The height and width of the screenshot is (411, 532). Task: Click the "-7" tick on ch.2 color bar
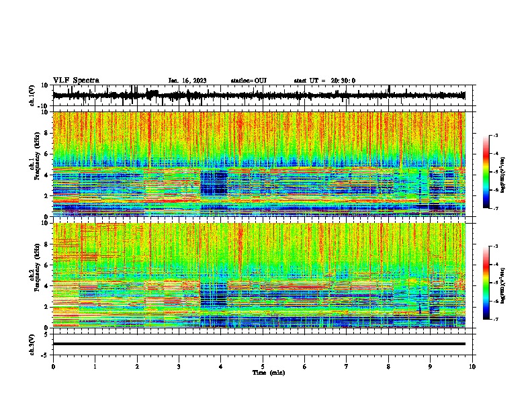click(x=496, y=320)
